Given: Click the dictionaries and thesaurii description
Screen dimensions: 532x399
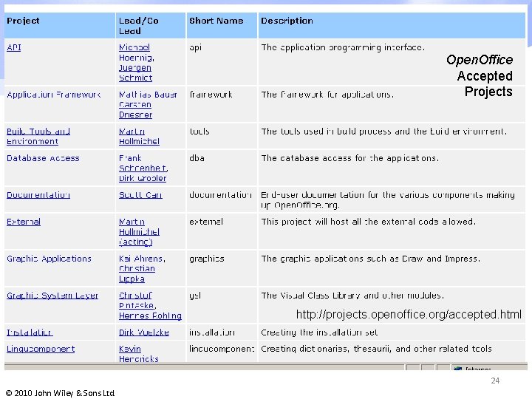Looking at the screenshot, I should [x=376, y=349].
